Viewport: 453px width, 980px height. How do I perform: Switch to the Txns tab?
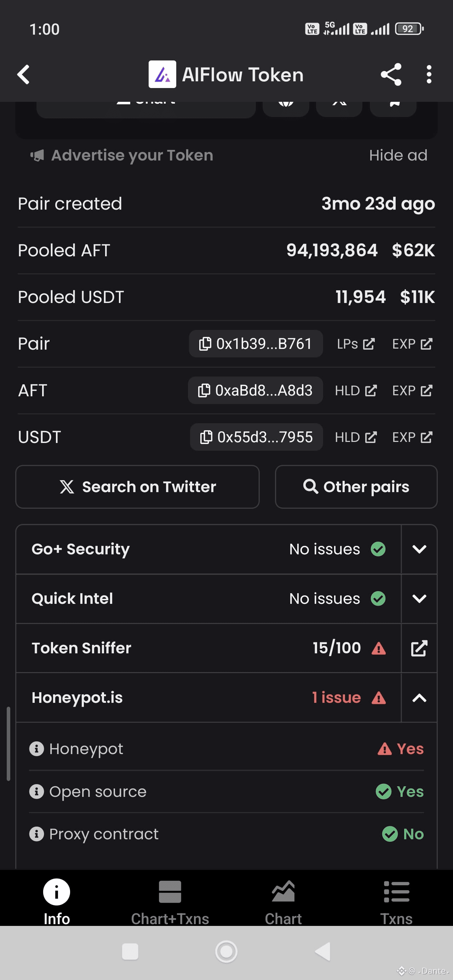[x=396, y=902]
